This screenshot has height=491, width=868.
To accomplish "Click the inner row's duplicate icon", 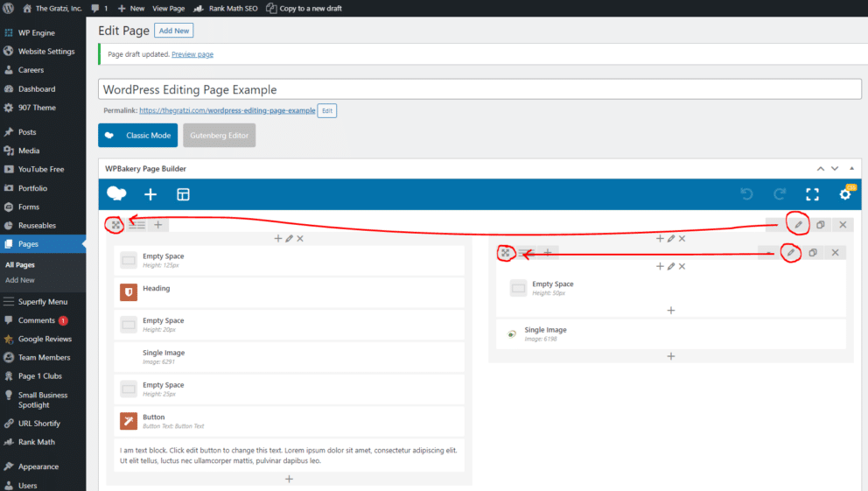I will [x=813, y=253].
